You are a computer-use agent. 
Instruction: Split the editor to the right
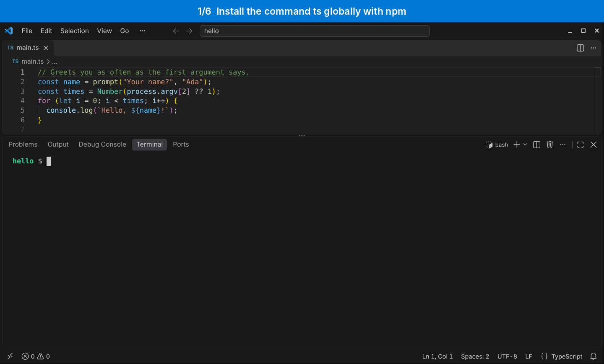[581, 48]
